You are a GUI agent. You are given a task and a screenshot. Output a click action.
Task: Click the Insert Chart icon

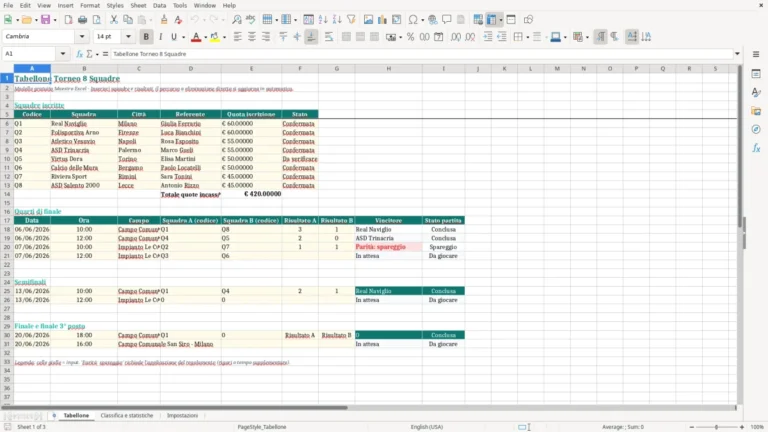pyautogui.click(x=383, y=20)
